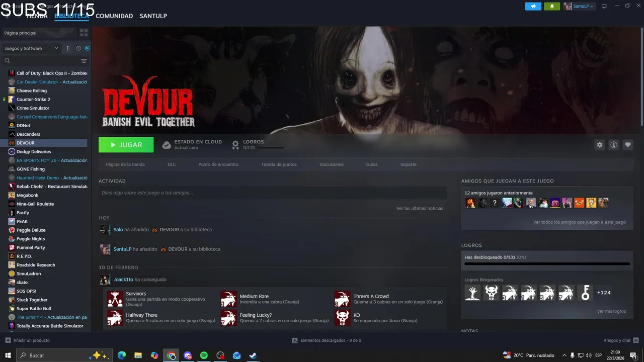Click the Medium Rare achievement icon
The width and height of the screenshot is (644, 362).
(x=228, y=299)
